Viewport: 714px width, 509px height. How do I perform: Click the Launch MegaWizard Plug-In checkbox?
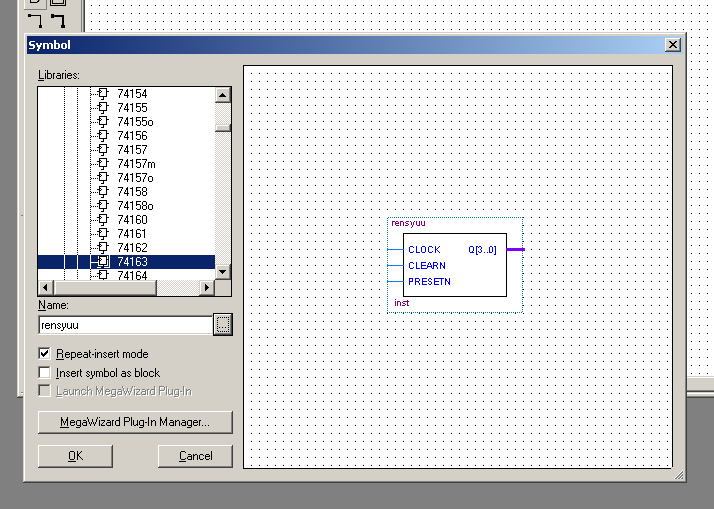pyautogui.click(x=44, y=391)
